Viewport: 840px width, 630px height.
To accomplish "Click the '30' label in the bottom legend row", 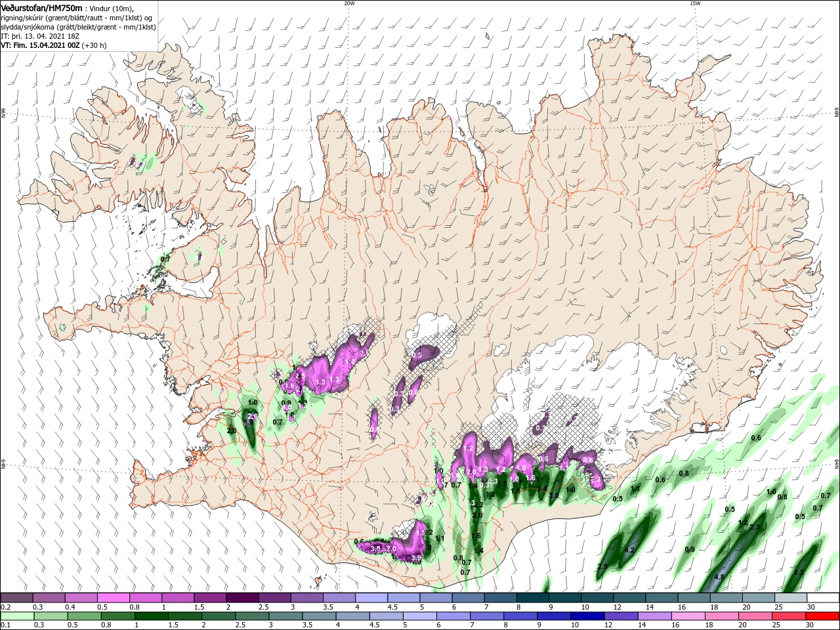I will pos(808,625).
